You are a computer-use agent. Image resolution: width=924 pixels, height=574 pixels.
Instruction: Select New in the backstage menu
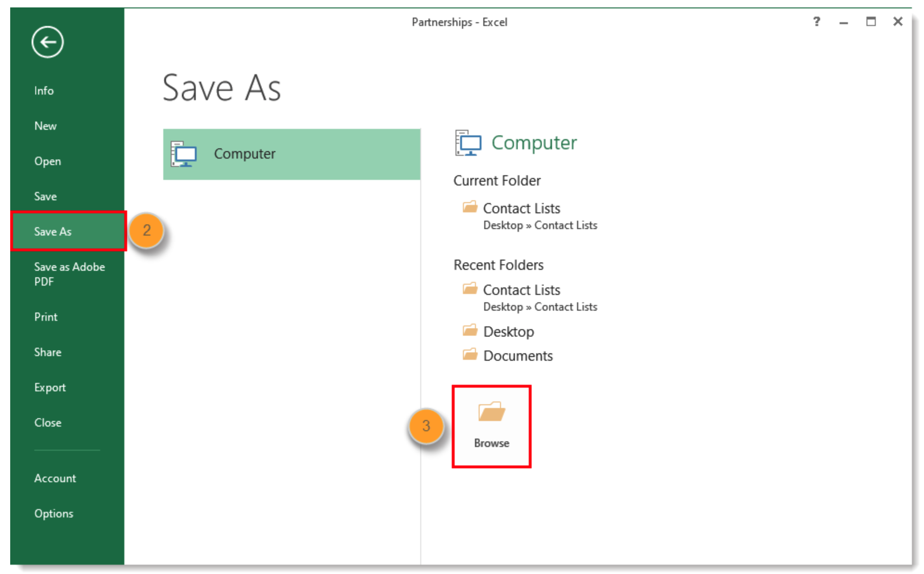pyautogui.click(x=45, y=126)
